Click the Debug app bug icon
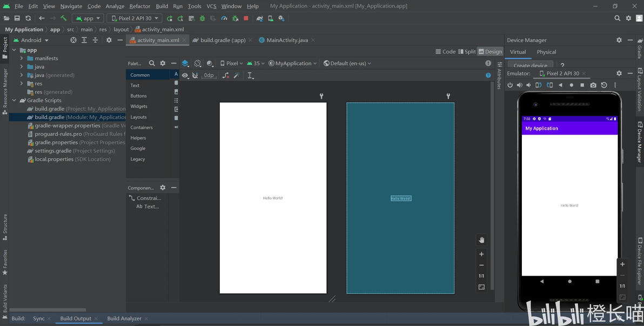This screenshot has width=644, height=326. pyautogui.click(x=203, y=18)
